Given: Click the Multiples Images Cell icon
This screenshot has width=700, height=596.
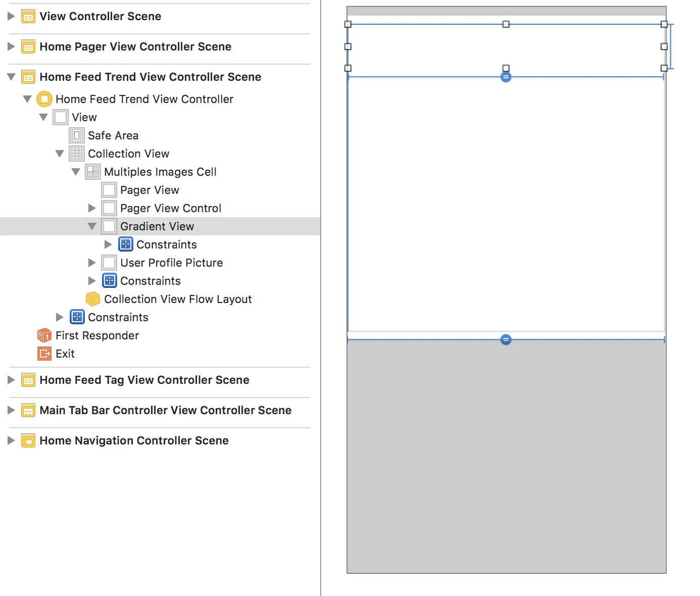Looking at the screenshot, I should [x=93, y=172].
